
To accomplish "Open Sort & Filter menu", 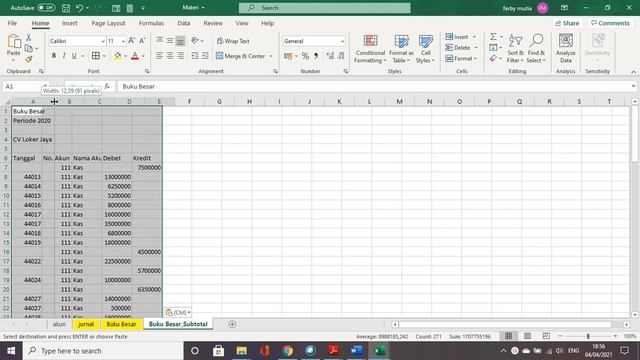I will pos(516,49).
